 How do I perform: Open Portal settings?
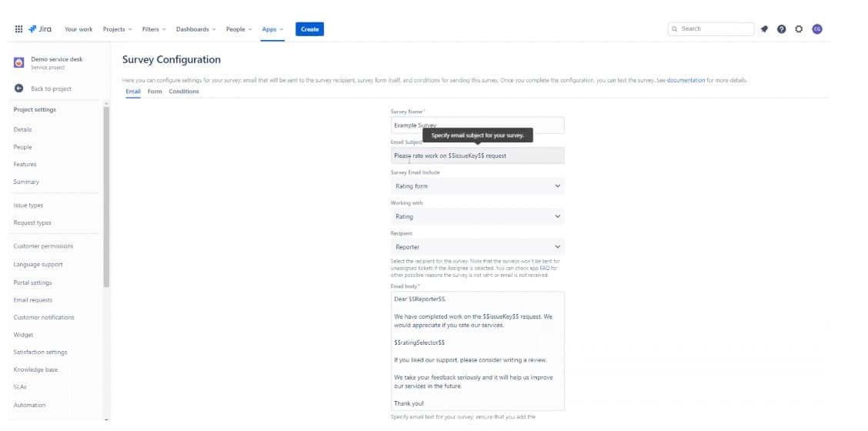pos(32,282)
